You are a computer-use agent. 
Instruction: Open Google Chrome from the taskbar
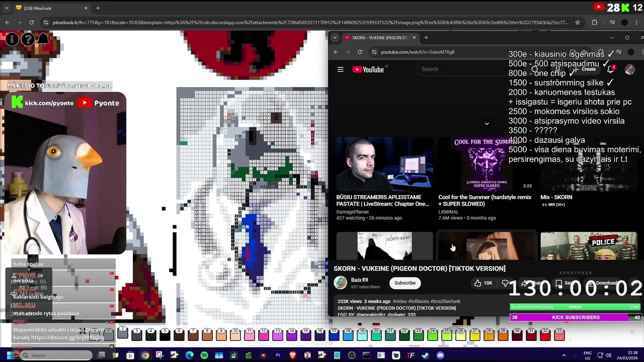click(x=145, y=355)
